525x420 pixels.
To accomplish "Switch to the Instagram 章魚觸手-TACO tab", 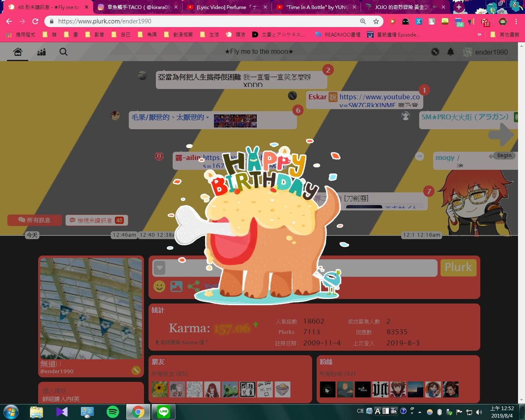I will click(x=138, y=7).
